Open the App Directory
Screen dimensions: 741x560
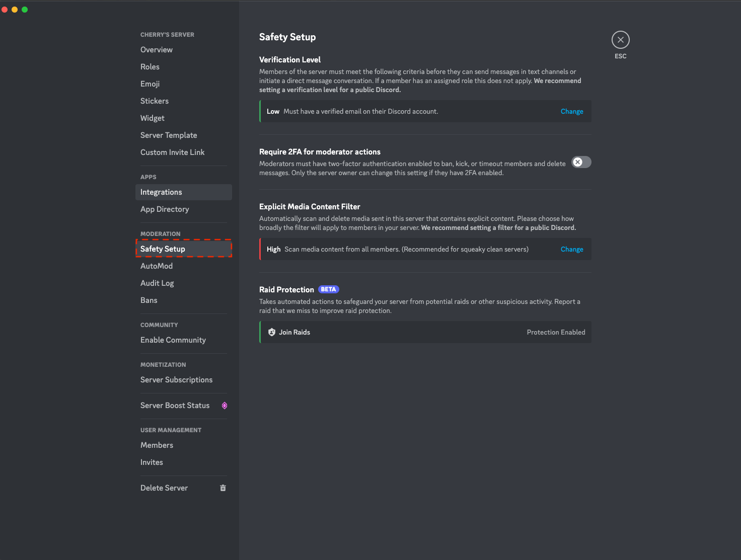click(x=165, y=209)
